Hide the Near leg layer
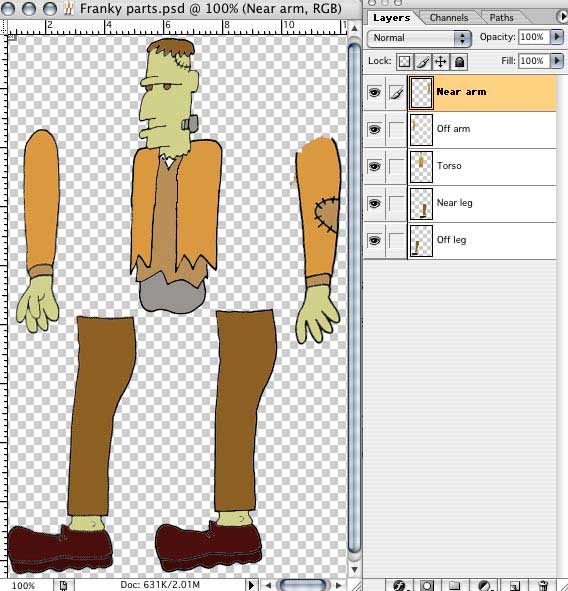Image resolution: width=568 pixels, height=591 pixels. (374, 203)
